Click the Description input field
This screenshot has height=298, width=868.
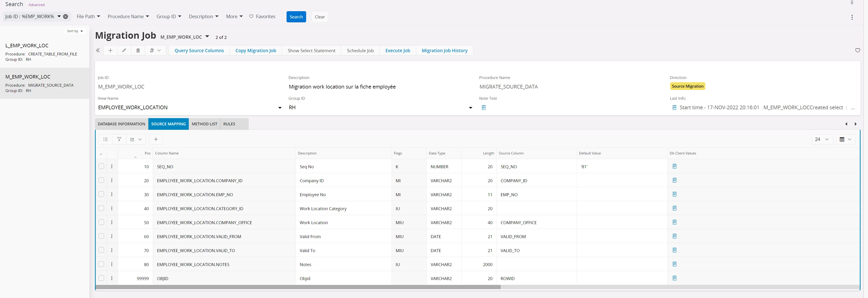[x=381, y=87]
